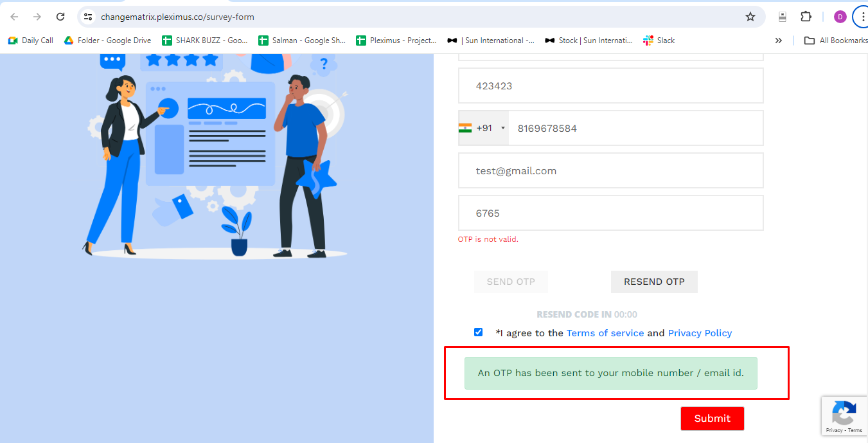Click the OTP input field containing 6765
The image size is (868, 443).
click(610, 213)
